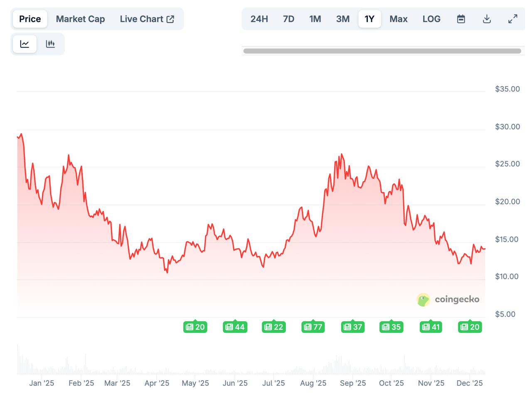Enable the 1Y time range

tap(369, 19)
